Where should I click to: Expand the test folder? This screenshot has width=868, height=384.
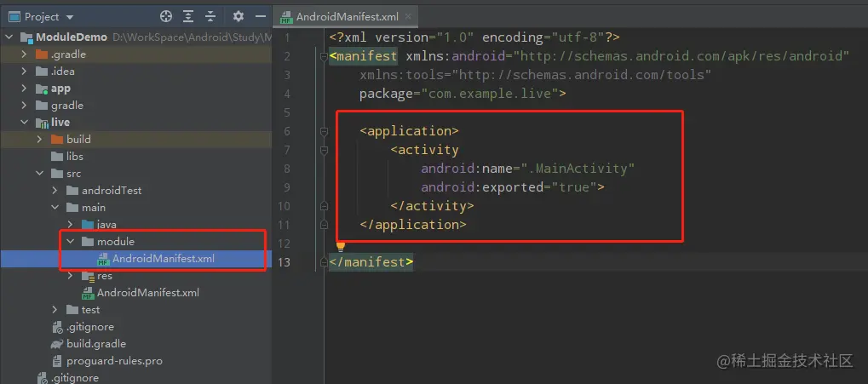tap(55, 310)
